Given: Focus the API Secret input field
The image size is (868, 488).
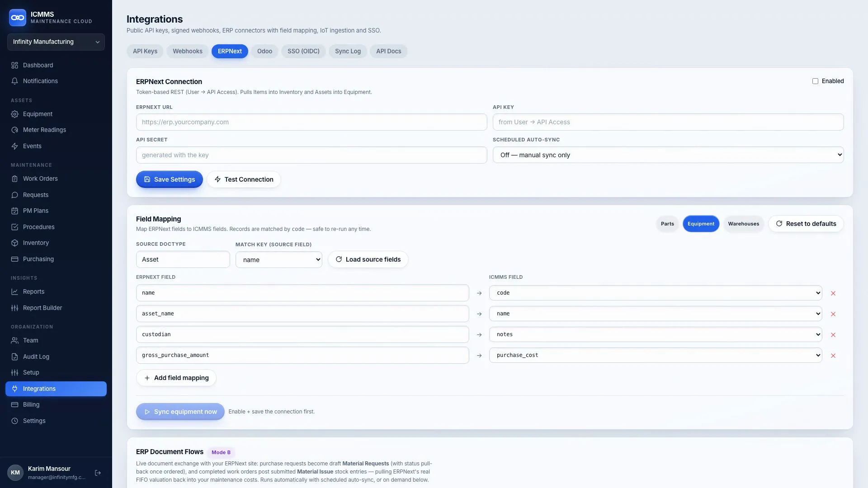Looking at the screenshot, I should [311, 155].
